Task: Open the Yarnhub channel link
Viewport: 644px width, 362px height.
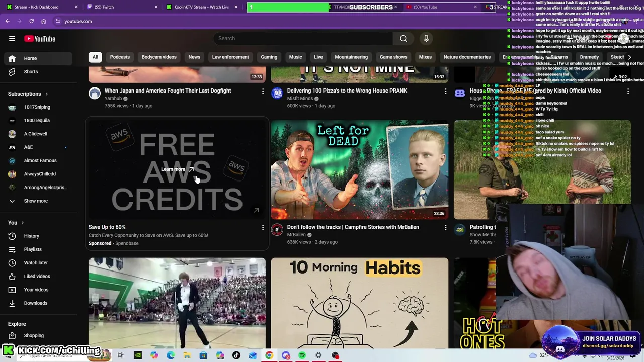Action: click(113, 99)
